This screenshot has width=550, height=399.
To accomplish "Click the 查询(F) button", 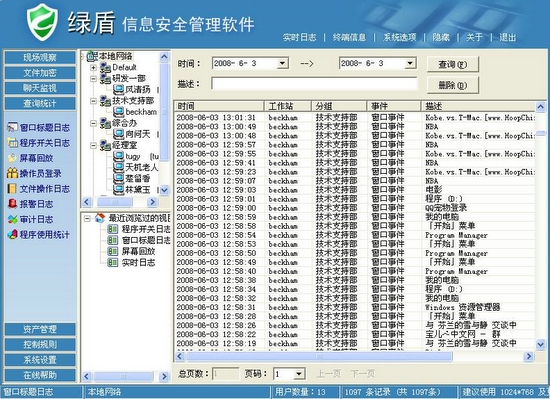I will pyautogui.click(x=452, y=65).
